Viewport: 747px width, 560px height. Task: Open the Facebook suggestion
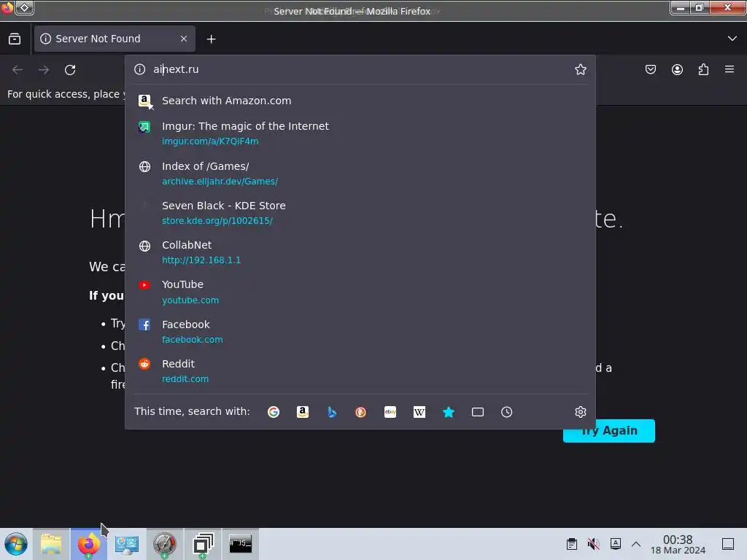(360, 332)
